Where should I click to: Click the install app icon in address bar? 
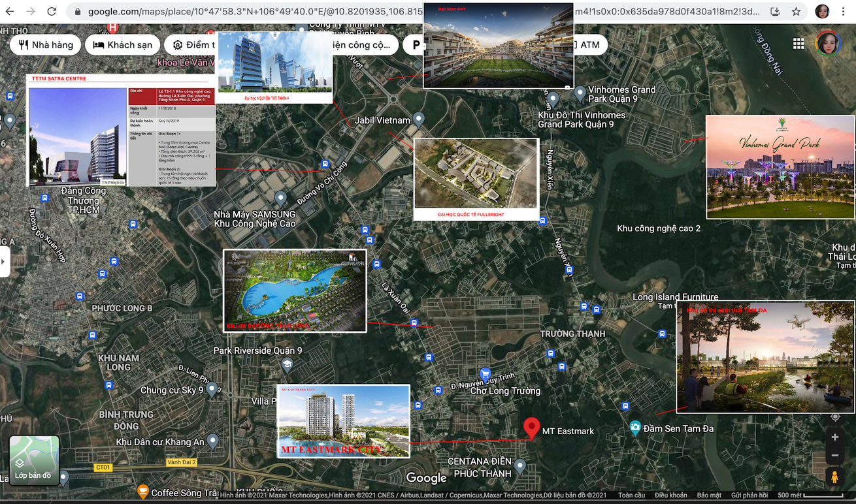776,12
